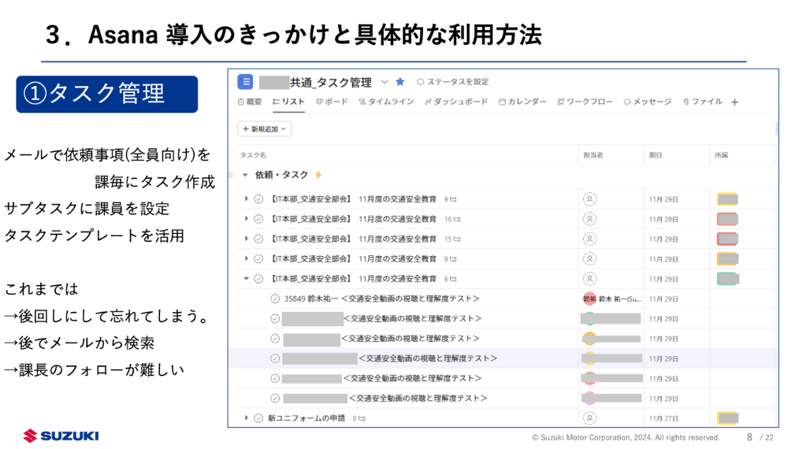Image resolution: width=788 pixels, height=449 pixels.
Task: Expand the task with 15 subtasks
Action: click(246, 239)
